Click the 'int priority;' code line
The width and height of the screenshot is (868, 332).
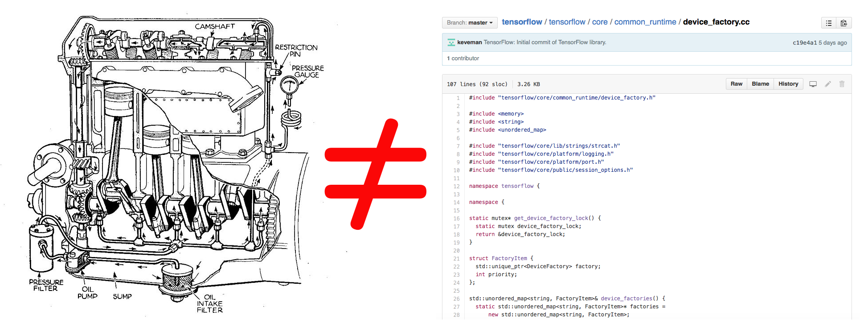coord(496,274)
